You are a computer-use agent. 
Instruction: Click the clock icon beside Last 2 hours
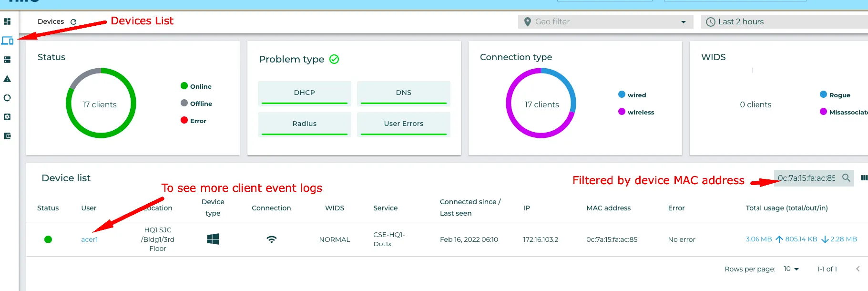(x=710, y=22)
